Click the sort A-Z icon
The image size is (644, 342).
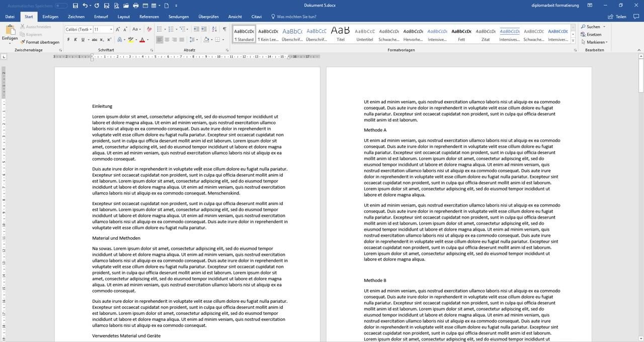215,29
